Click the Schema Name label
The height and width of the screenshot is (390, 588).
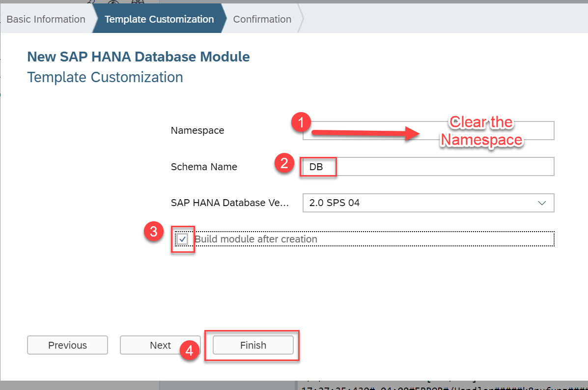point(204,167)
